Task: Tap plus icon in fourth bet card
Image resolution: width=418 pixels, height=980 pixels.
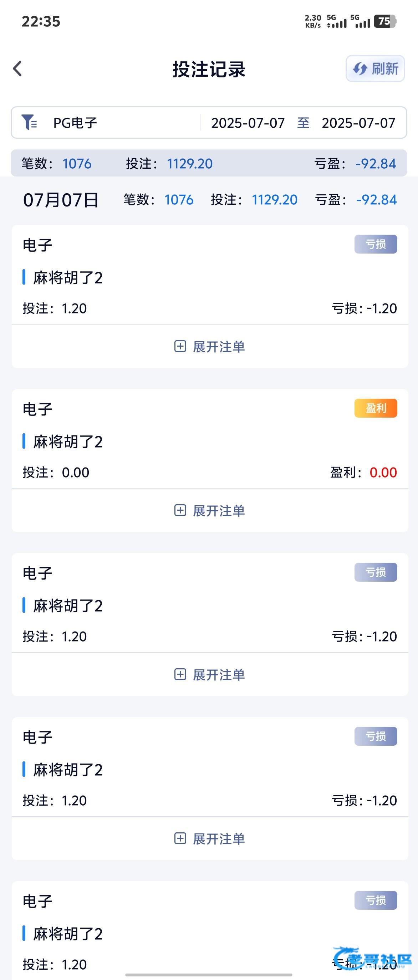Action: 180,838
